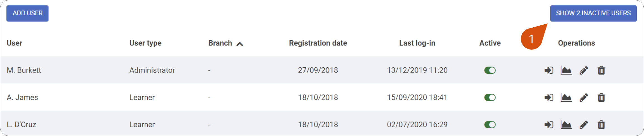
Task: View A. James statistics chart icon
Action: coord(566,97)
